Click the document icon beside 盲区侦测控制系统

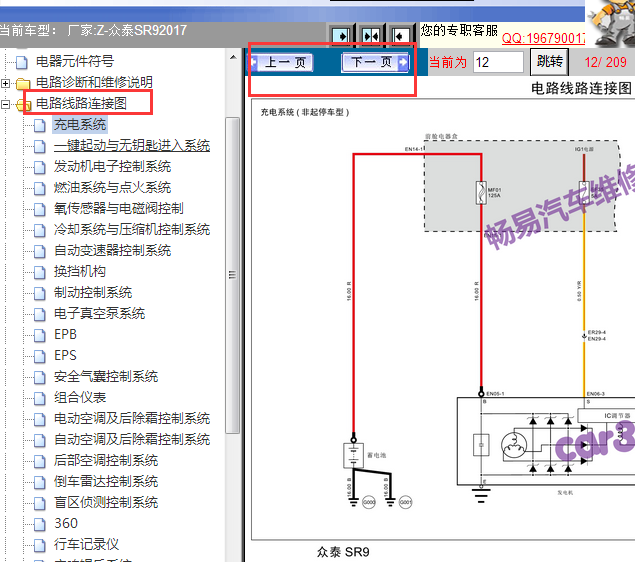pos(40,504)
